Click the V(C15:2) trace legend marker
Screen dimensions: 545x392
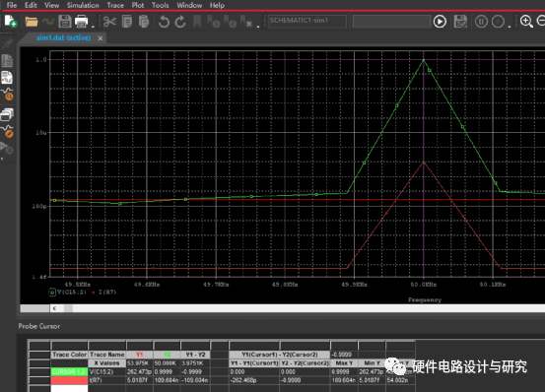[52, 293]
